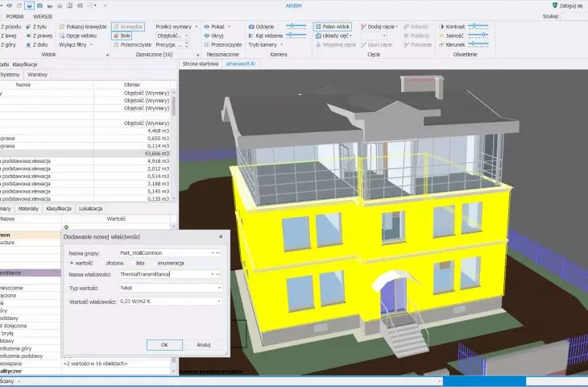Click 'Ukryj' to hide unselected objects
This screenshot has width=588, height=387.
(213, 35)
